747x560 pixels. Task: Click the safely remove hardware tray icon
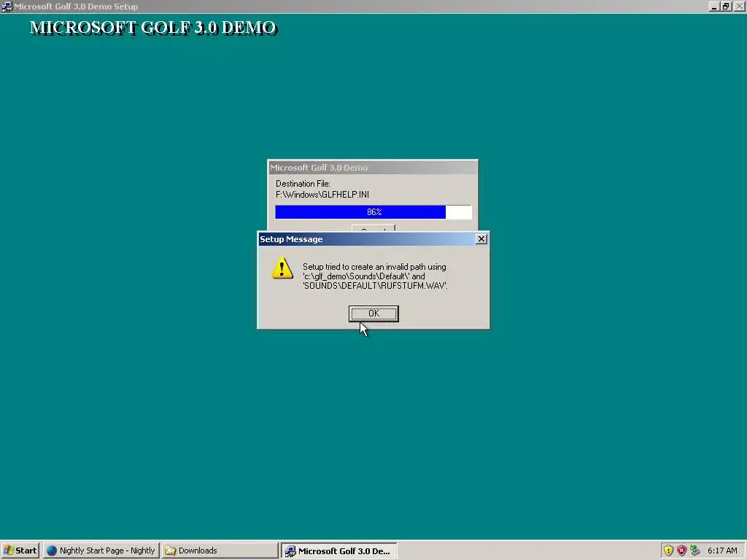click(x=695, y=551)
